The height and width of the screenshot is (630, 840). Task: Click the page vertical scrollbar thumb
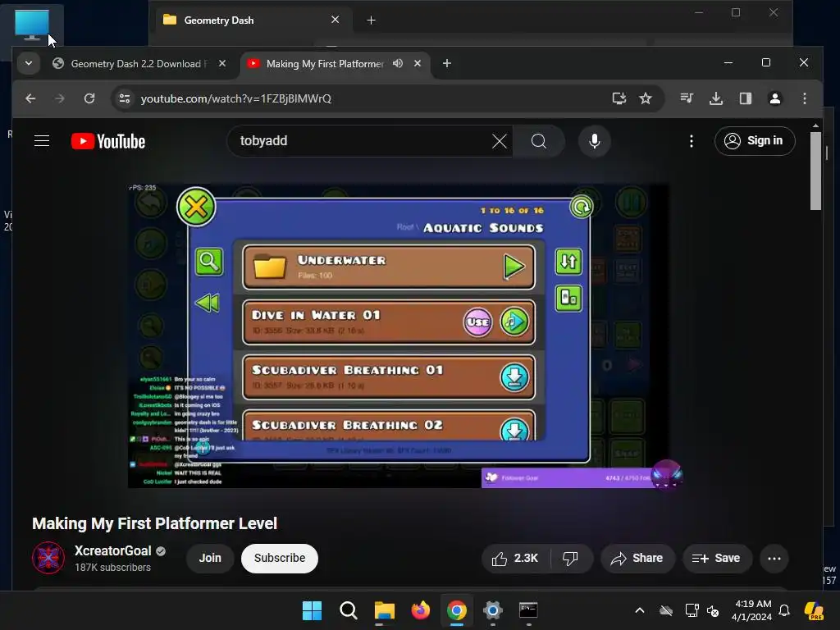pyautogui.click(x=815, y=171)
